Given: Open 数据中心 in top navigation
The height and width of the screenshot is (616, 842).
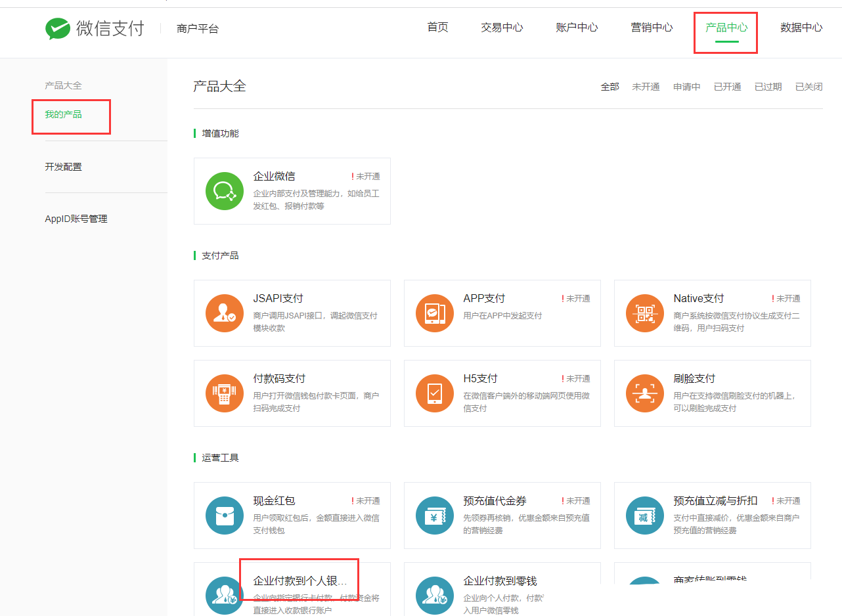Looking at the screenshot, I should coord(801,28).
